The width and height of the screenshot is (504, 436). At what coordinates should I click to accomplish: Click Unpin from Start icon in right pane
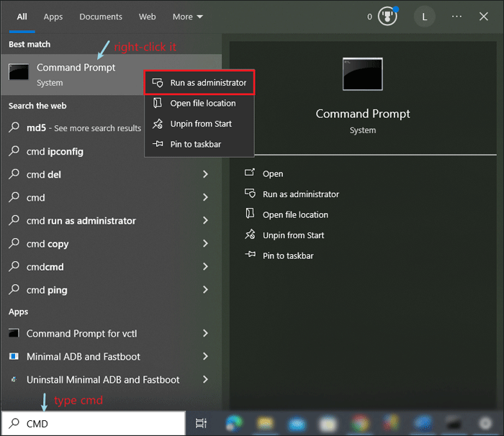tap(250, 235)
